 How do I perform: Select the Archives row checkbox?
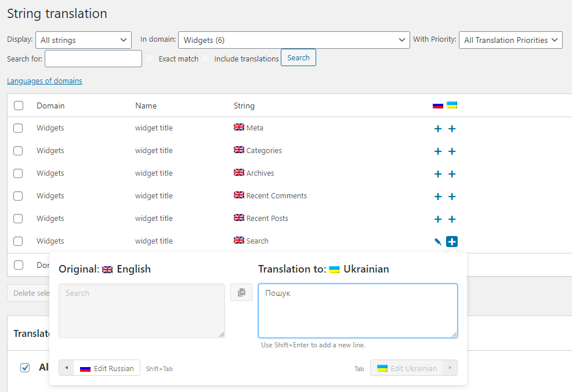(x=18, y=173)
